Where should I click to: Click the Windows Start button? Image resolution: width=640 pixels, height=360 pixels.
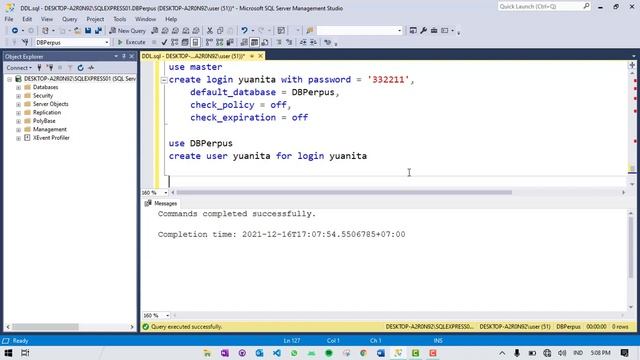click(x=8, y=353)
